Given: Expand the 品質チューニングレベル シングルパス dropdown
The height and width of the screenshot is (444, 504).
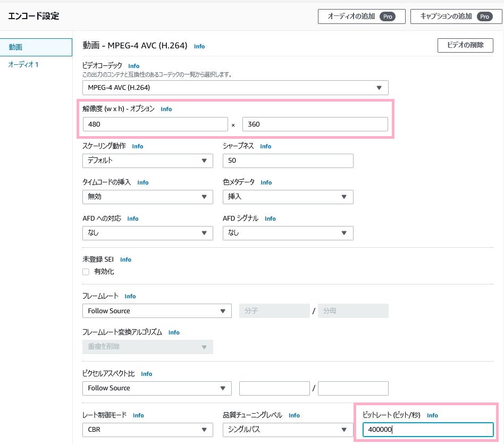Looking at the screenshot, I should pos(288,430).
